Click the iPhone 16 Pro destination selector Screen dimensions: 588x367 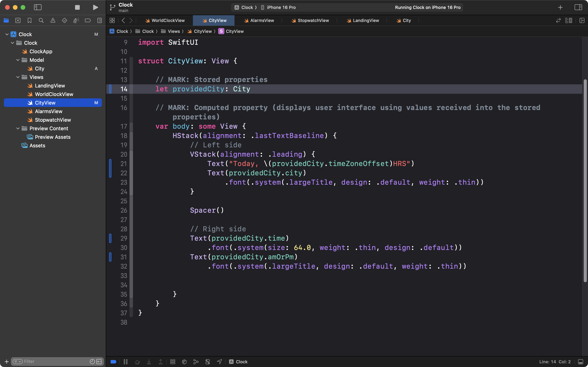pos(281,8)
